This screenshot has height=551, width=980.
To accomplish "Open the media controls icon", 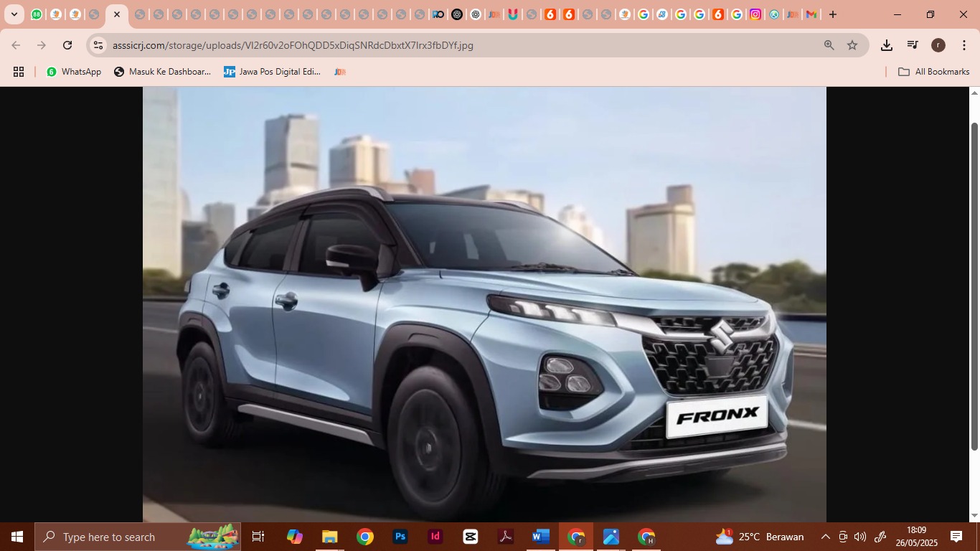I will 913,45.
